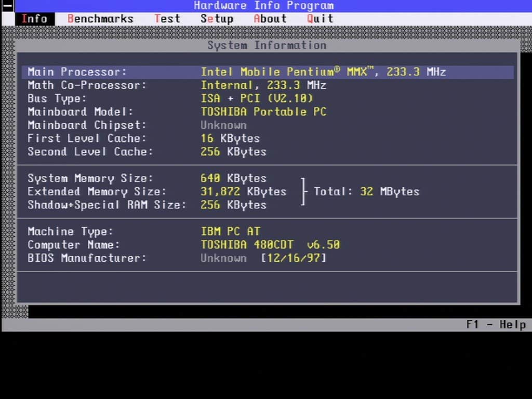Select the System Memory Size label
532x399 pixels.
click(x=90, y=179)
